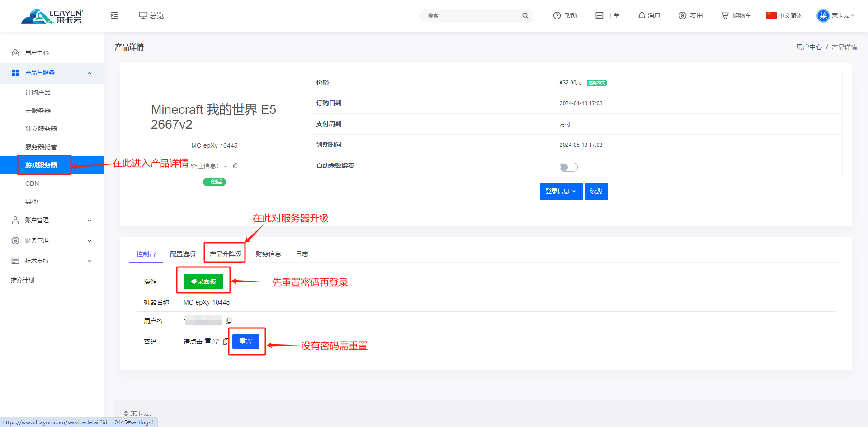
Task: Click the 用户中心 home icon
Action: (x=15, y=52)
